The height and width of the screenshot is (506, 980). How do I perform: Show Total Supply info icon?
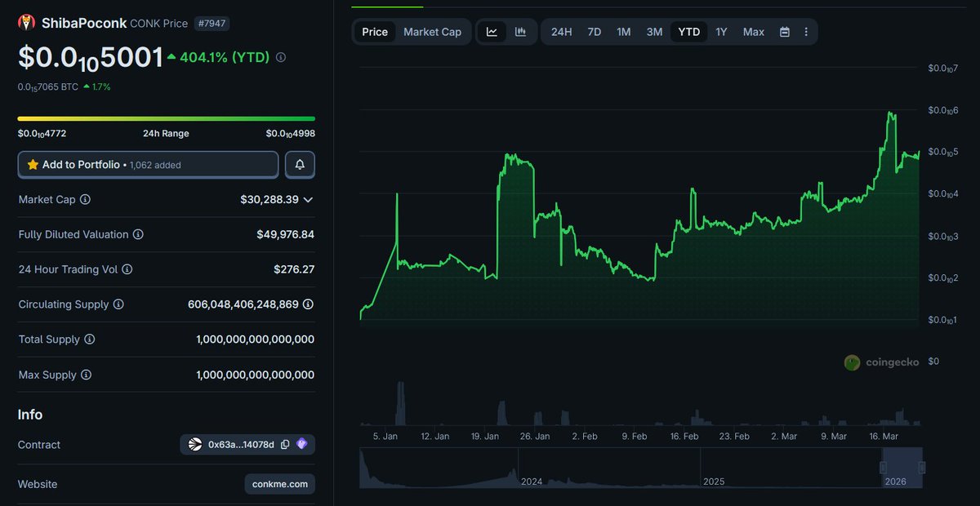click(x=90, y=340)
